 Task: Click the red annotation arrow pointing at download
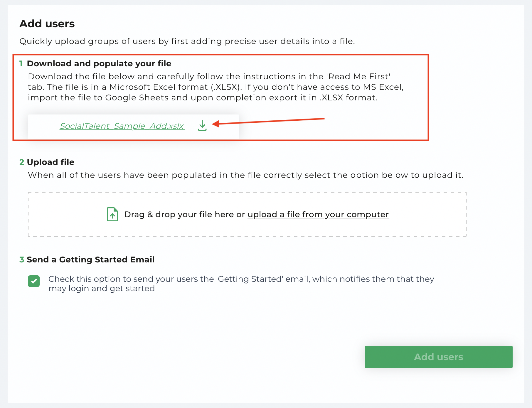pyautogui.click(x=268, y=121)
